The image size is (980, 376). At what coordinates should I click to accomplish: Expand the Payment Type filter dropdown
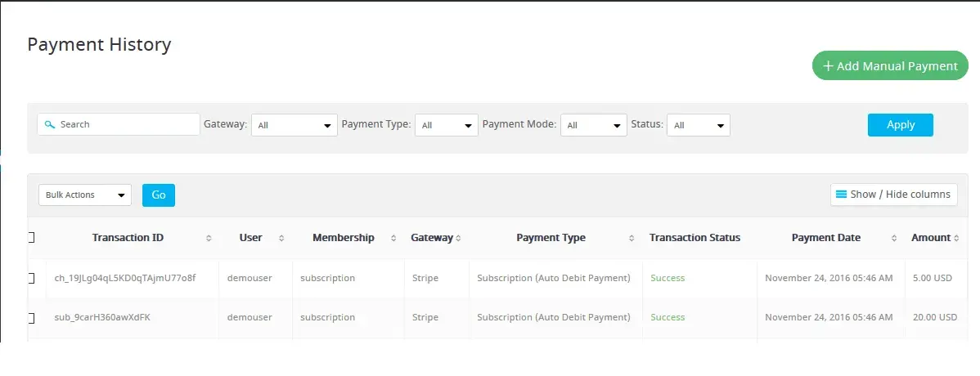tap(446, 125)
